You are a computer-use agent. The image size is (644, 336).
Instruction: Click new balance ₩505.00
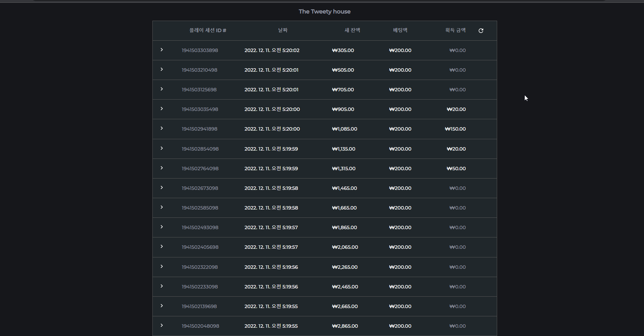tap(343, 70)
